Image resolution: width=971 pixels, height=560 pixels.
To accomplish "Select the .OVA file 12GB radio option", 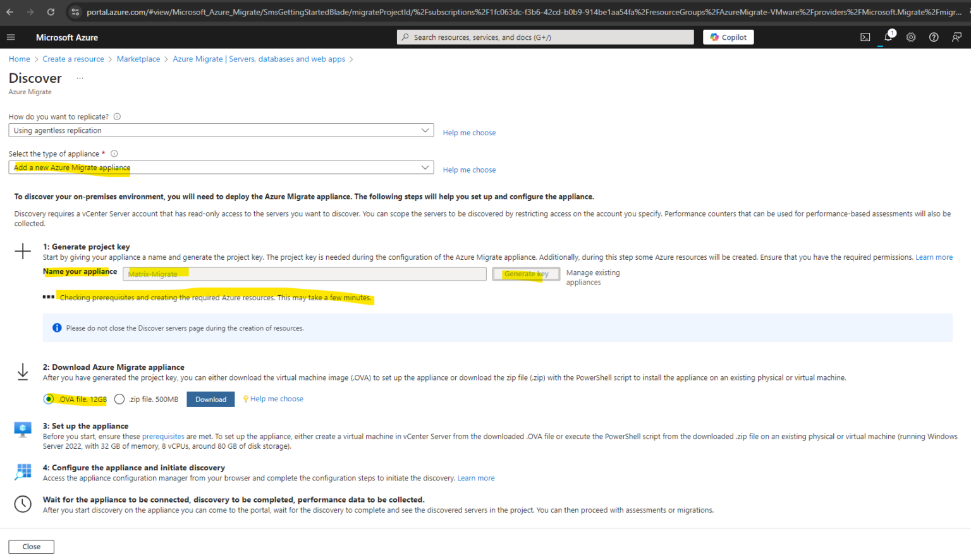I will (x=49, y=399).
